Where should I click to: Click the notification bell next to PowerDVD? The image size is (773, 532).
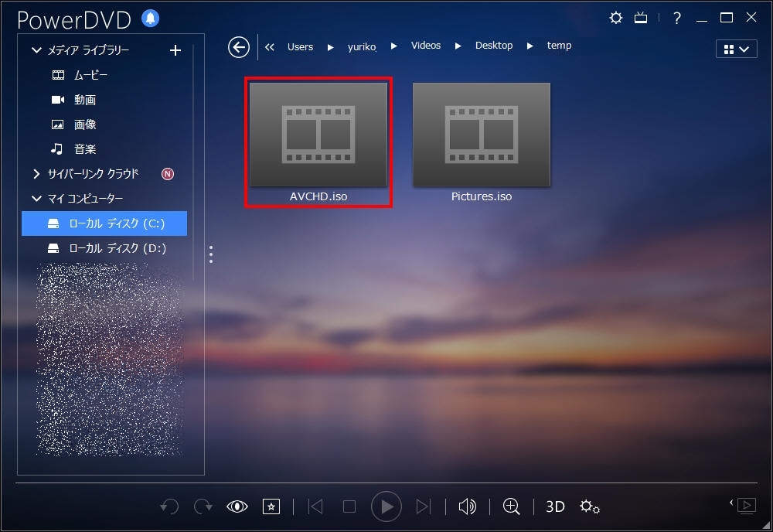[x=151, y=19]
